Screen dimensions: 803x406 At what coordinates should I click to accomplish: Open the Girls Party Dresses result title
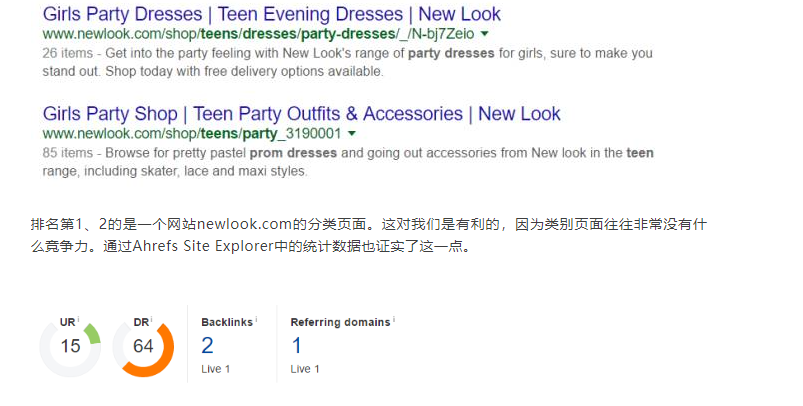coord(271,14)
